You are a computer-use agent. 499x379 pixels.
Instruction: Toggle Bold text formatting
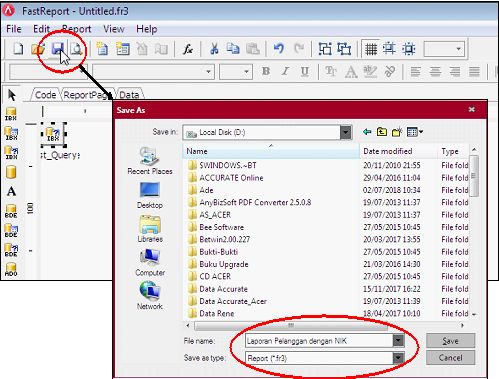click(x=266, y=71)
